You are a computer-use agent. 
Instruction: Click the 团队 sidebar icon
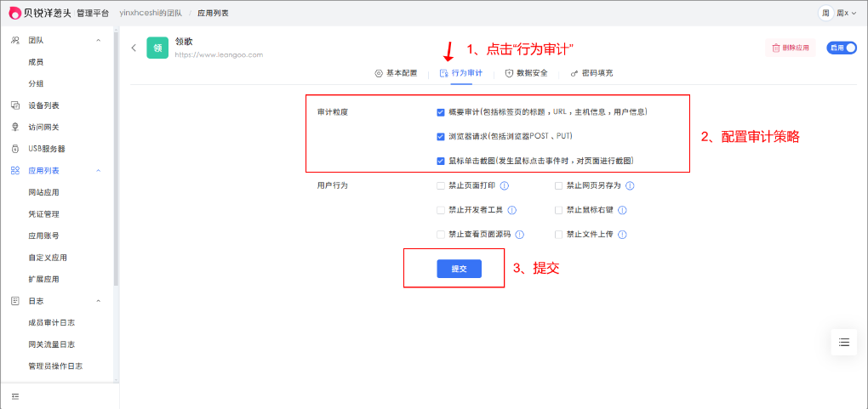click(15, 41)
